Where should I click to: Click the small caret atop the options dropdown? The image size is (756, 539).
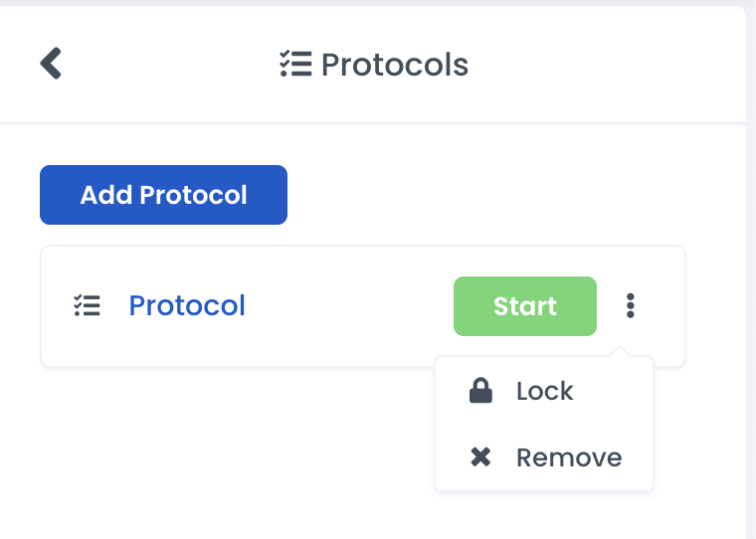[622, 351]
